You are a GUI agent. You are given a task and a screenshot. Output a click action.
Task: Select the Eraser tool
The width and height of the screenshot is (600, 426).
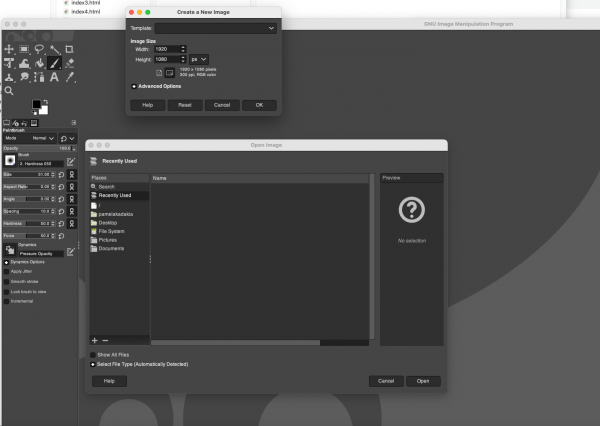tap(69, 63)
